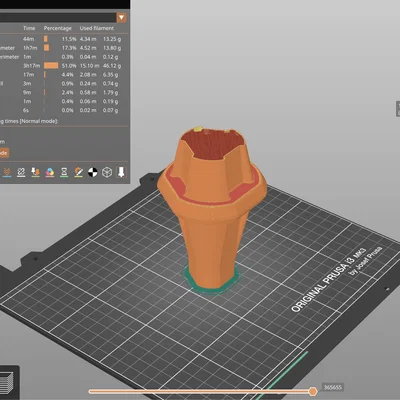Toggle the legend row showing 3h17m 51.0%
The width and height of the screenshot is (400, 400).
pos(63,66)
